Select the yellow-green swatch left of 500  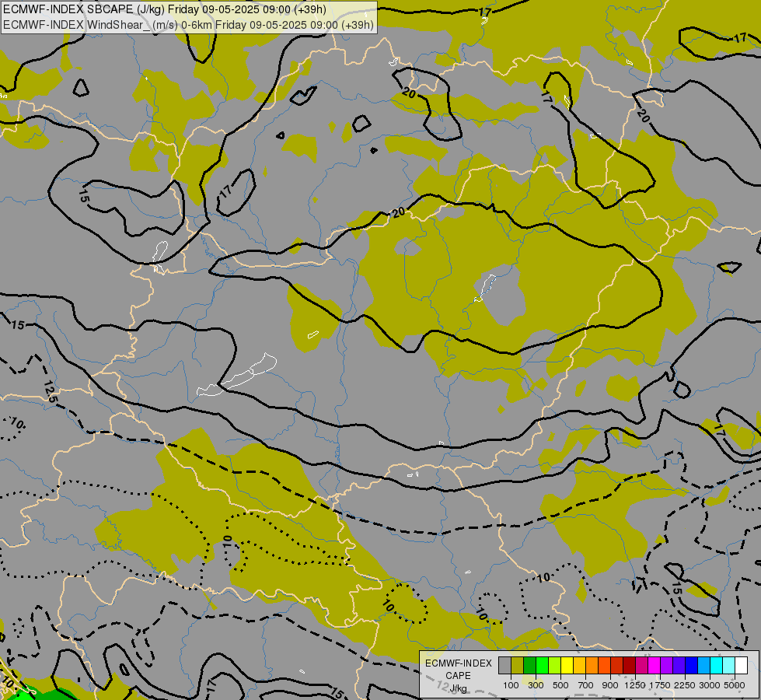pos(555,665)
